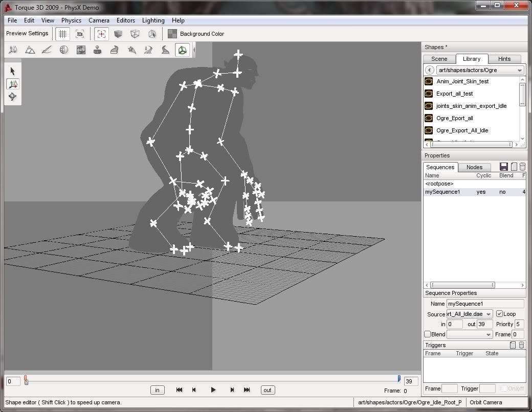
Task: Open the Datablock Editor icon
Action: tap(80, 50)
